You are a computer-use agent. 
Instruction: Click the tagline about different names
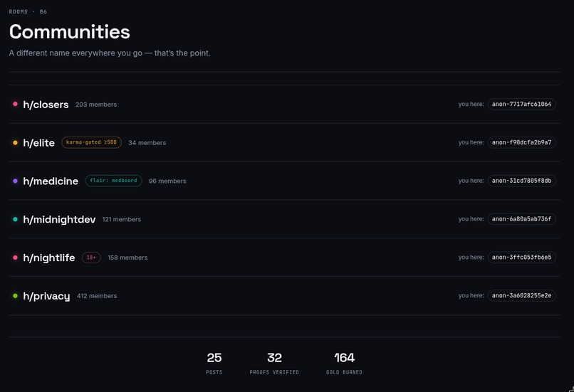(x=110, y=53)
